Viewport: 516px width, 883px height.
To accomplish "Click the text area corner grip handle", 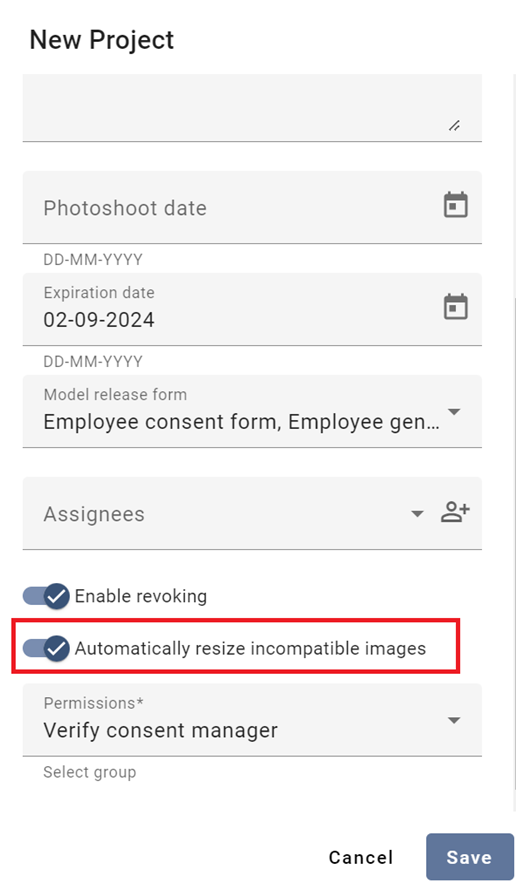I will coord(455,126).
